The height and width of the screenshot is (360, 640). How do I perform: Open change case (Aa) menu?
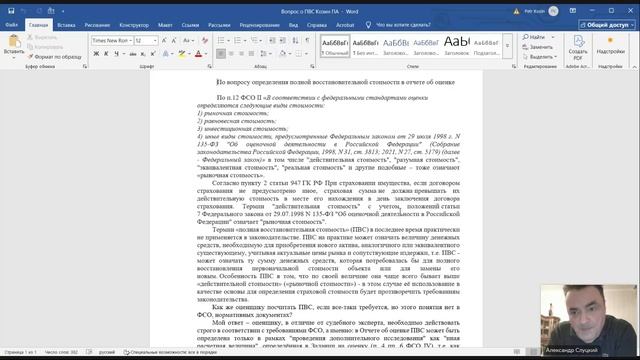(188, 40)
